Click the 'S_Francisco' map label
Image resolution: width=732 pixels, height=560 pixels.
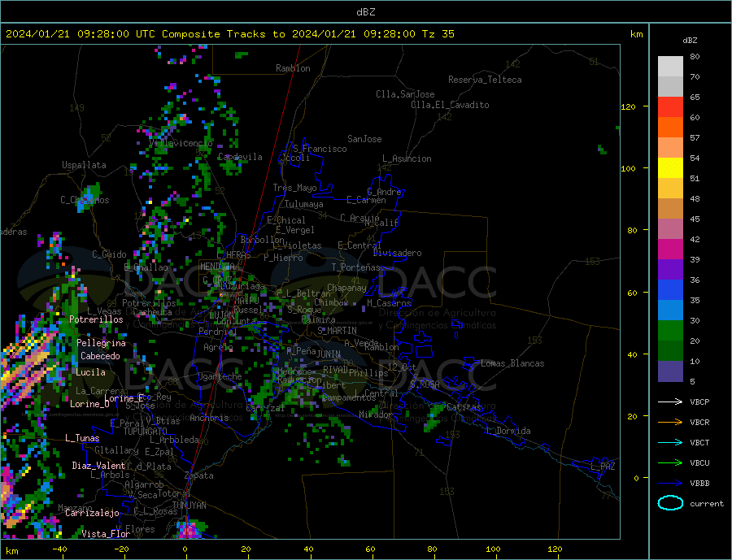(x=320, y=149)
